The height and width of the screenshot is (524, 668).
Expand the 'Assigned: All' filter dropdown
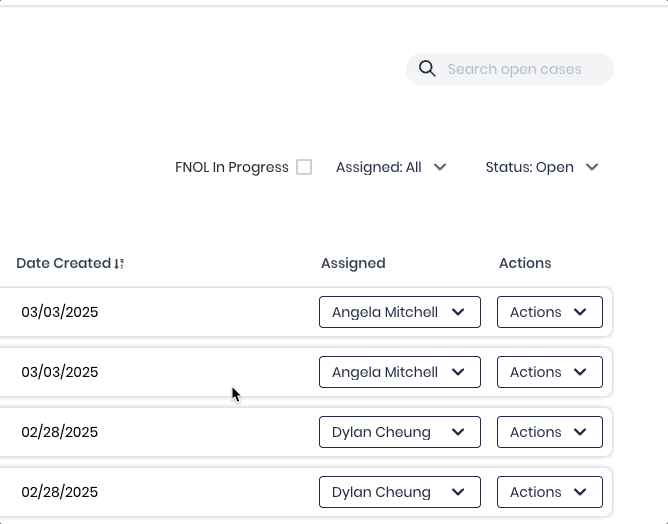pos(391,168)
